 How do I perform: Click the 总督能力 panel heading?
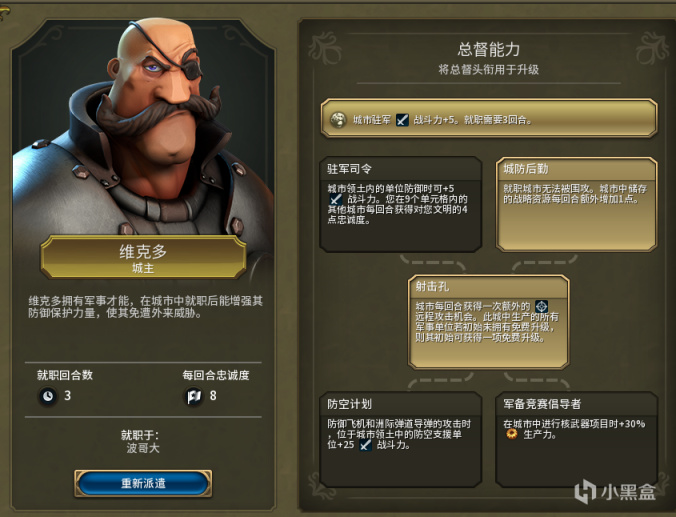tap(488, 50)
